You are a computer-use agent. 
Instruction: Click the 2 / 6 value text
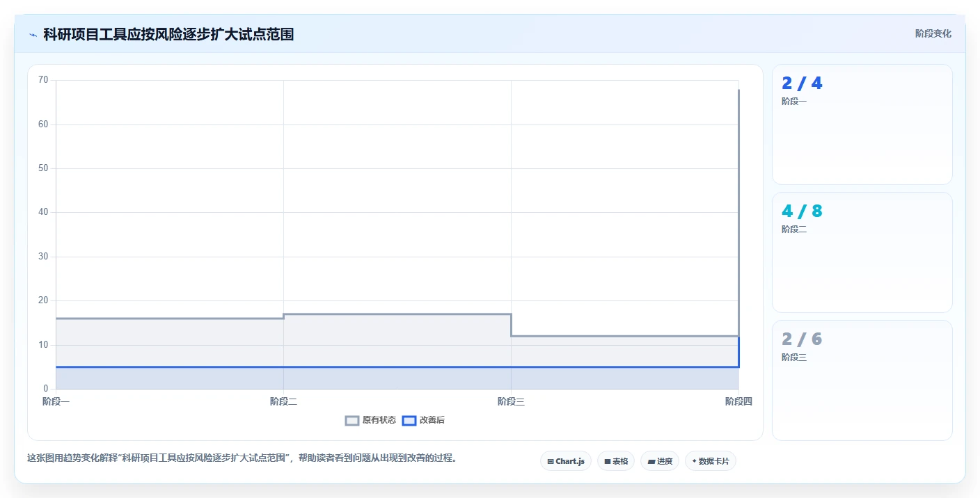pyautogui.click(x=802, y=339)
